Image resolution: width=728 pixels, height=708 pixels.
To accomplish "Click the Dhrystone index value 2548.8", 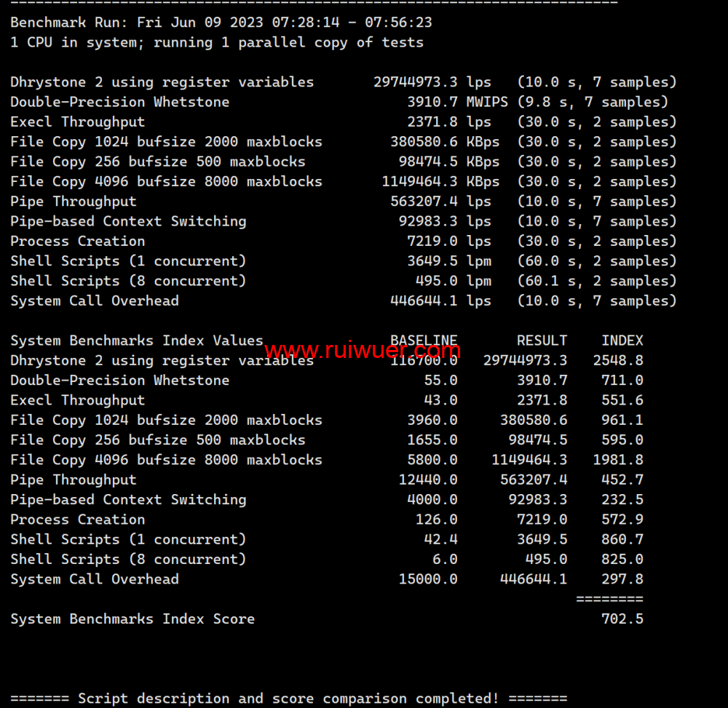I will pyautogui.click(x=617, y=360).
